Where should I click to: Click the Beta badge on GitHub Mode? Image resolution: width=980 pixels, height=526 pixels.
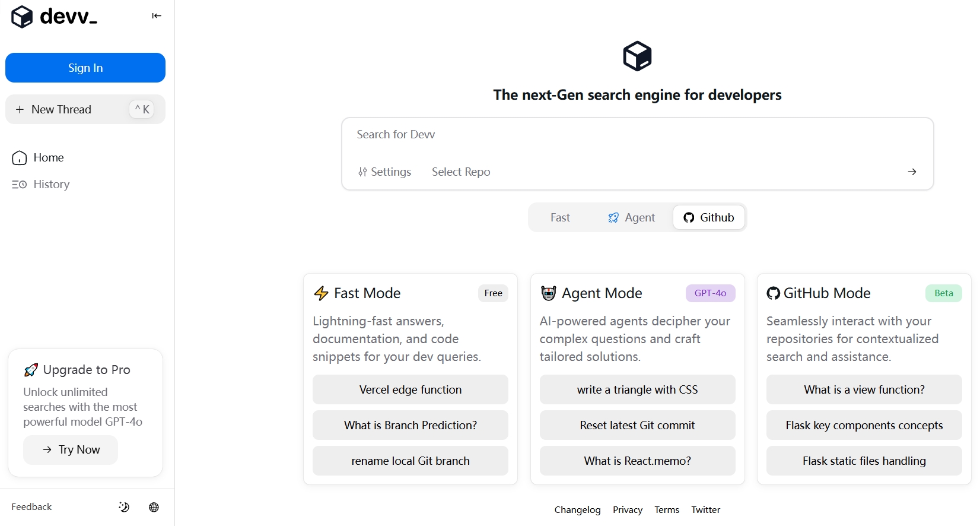pos(943,293)
